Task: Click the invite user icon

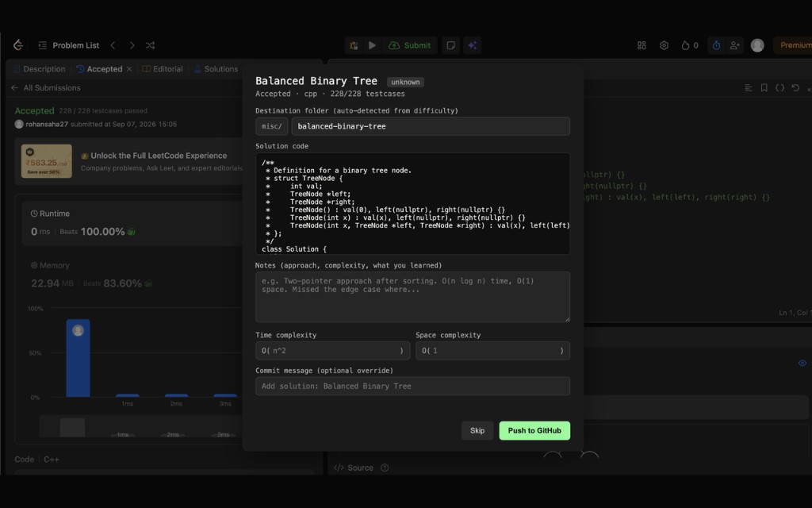Action: [735, 45]
